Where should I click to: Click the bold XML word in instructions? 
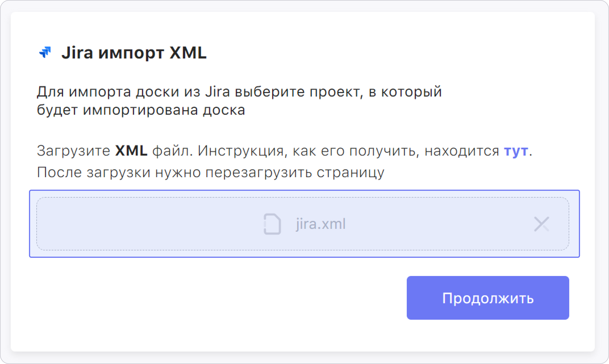click(131, 151)
